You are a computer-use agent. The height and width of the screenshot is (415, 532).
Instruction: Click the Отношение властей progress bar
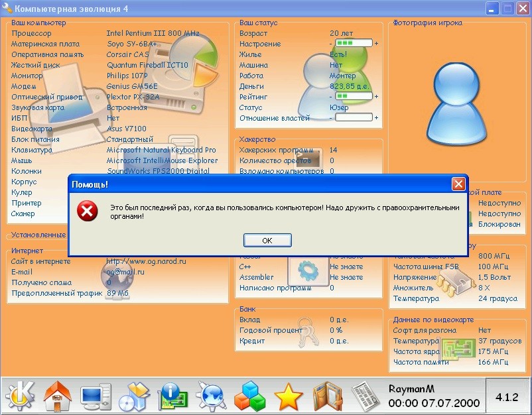tap(354, 117)
